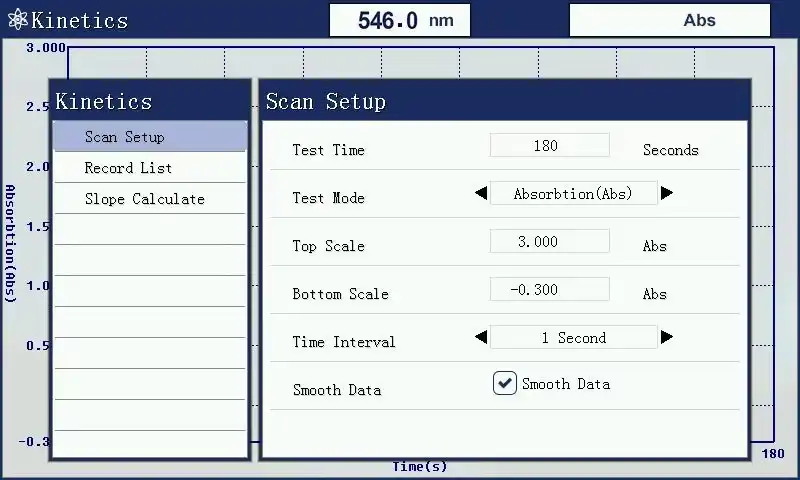Viewport: 800px width, 480px height.
Task: Click the atom icon beside the Kinetics title
Action: point(17,20)
